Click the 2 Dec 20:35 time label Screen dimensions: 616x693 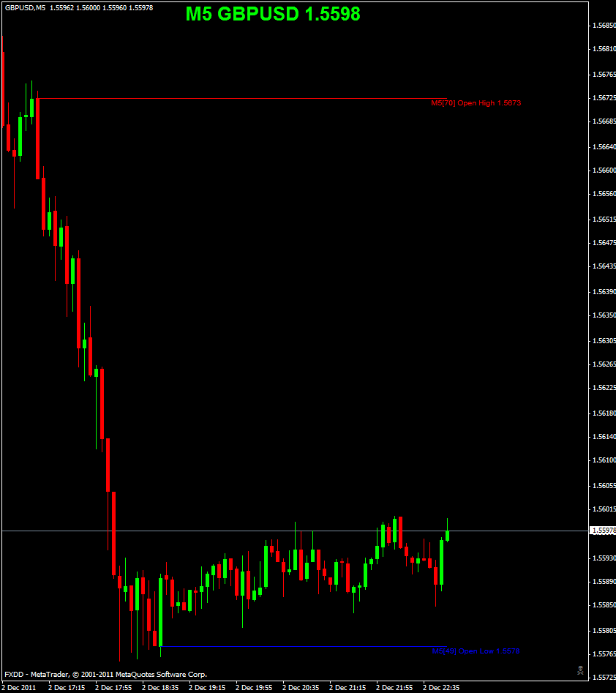click(301, 688)
